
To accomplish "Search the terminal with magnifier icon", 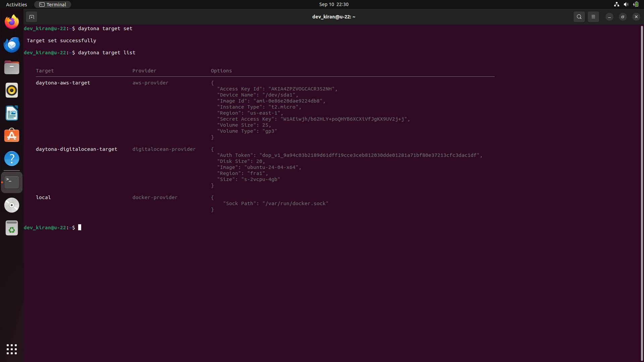I will click(579, 17).
